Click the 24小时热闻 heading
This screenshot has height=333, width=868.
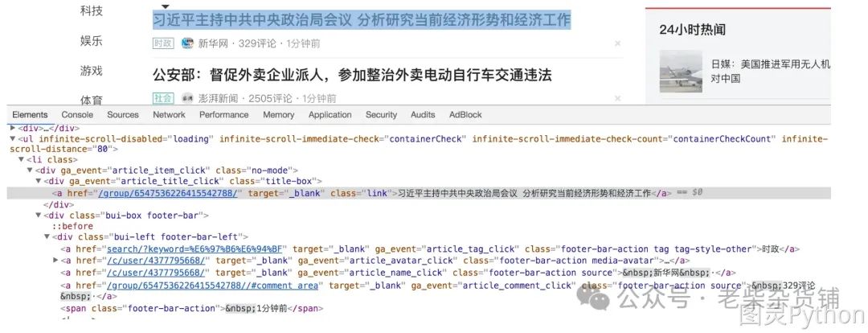coord(692,30)
